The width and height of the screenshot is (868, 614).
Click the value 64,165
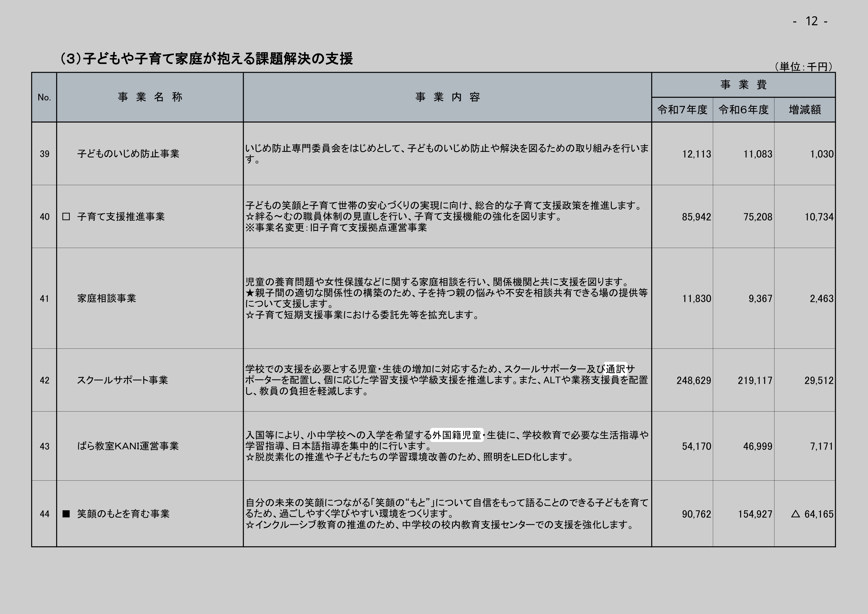point(819,514)
